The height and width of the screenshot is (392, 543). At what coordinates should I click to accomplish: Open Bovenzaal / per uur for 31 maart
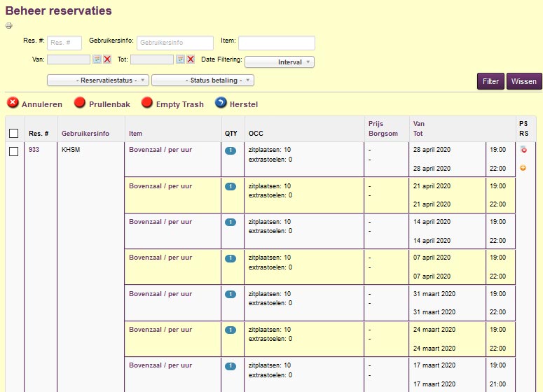point(160,294)
